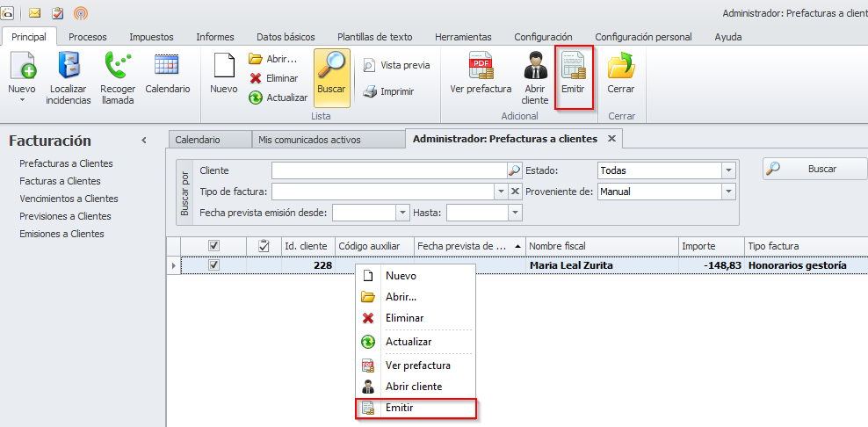
Task: Click Actualizar in the ribbon Lista group
Action: pyautogui.click(x=278, y=98)
